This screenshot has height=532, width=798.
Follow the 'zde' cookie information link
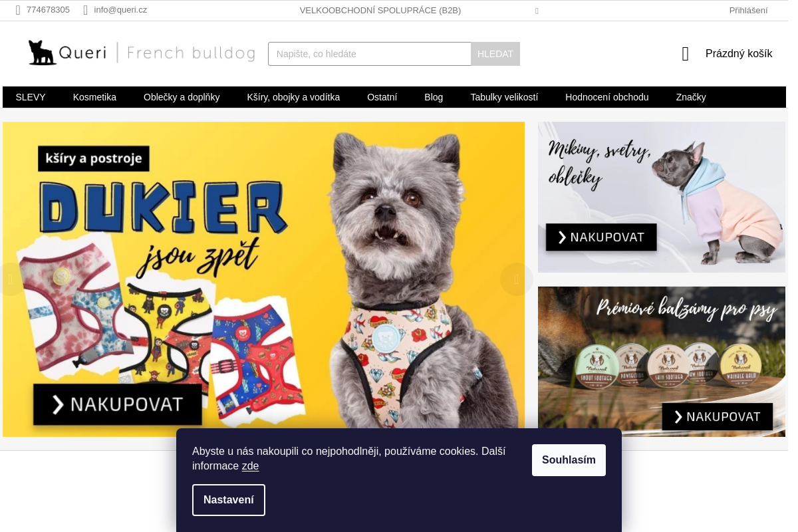(x=250, y=466)
